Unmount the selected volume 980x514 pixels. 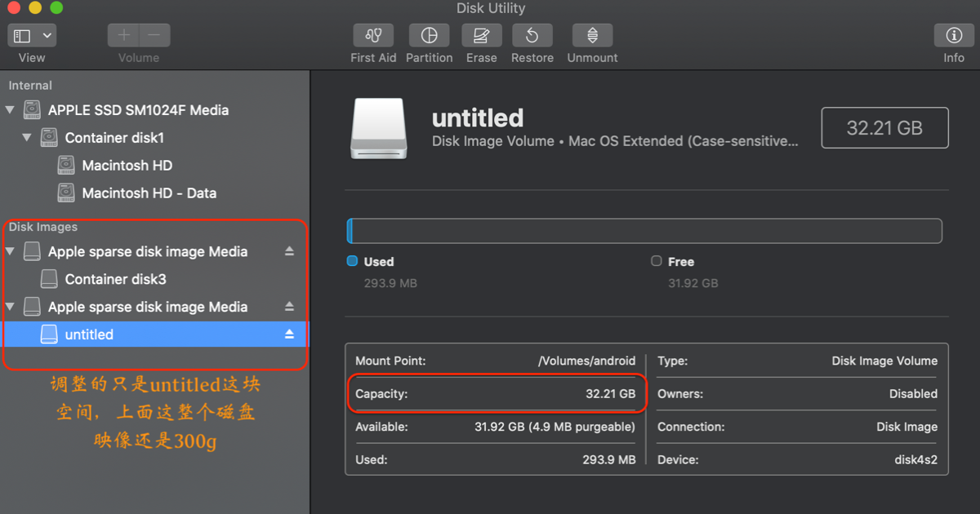pos(592,36)
